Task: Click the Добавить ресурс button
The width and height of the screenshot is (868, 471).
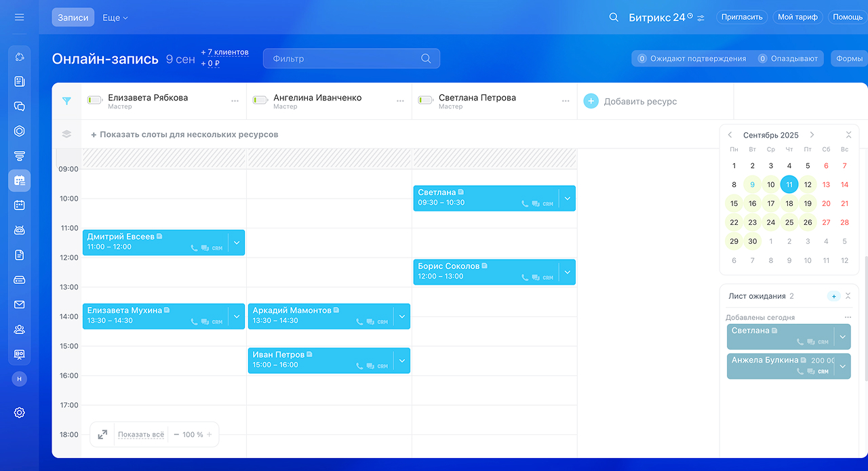Action: click(631, 102)
